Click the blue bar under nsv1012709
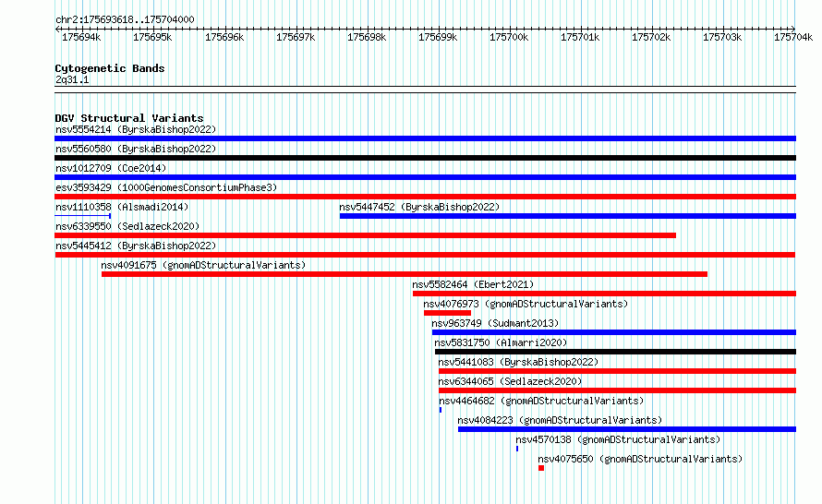This screenshot has height=504, width=822. (425, 177)
